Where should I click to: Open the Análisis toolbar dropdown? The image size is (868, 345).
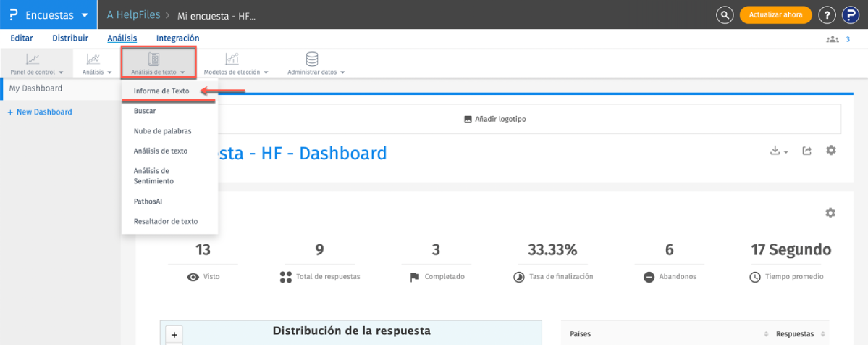coord(97,63)
